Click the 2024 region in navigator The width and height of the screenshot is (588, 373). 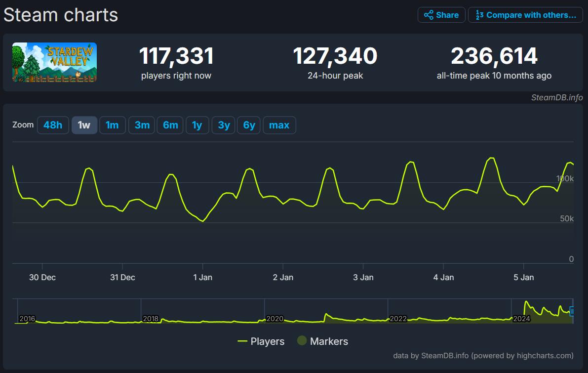[x=522, y=319]
